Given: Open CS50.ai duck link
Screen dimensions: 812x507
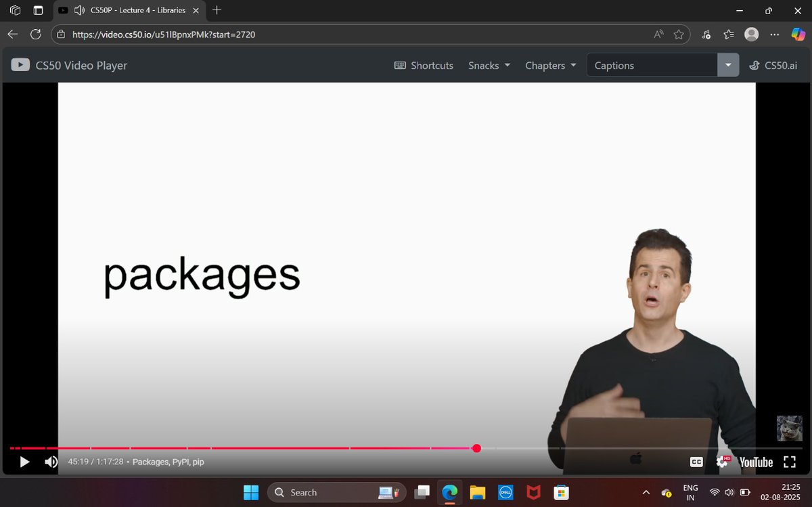Looking at the screenshot, I should pos(773,66).
